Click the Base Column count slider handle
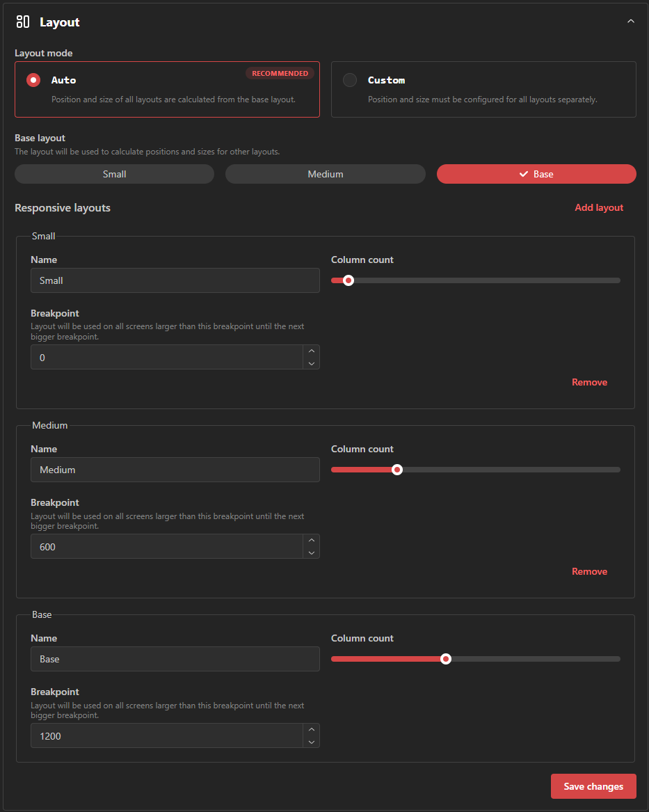The image size is (649, 812). 446,659
